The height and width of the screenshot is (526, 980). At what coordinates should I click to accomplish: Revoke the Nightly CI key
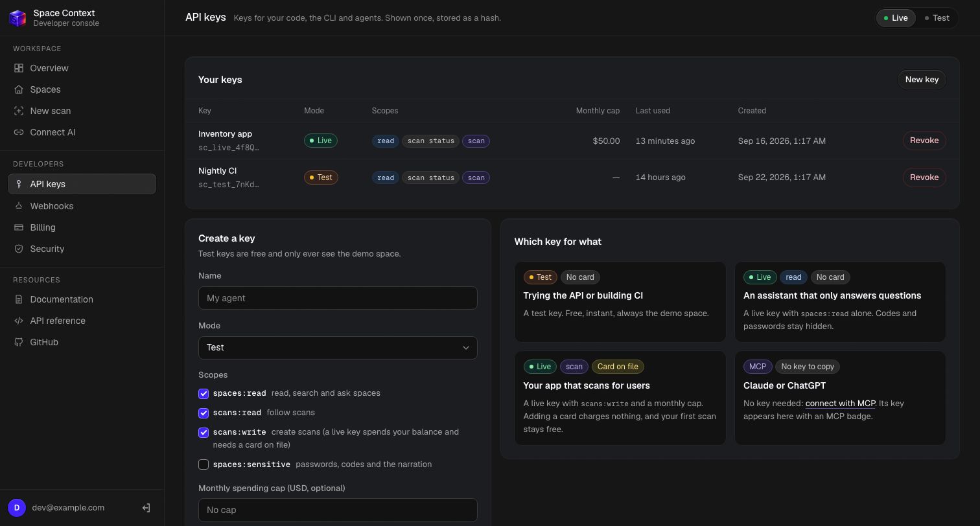(x=924, y=177)
